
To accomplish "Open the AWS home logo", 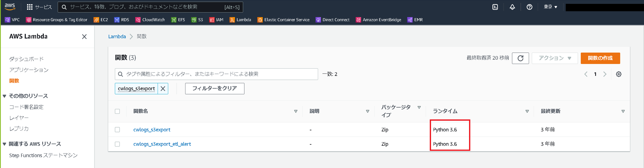I will 10,7.
